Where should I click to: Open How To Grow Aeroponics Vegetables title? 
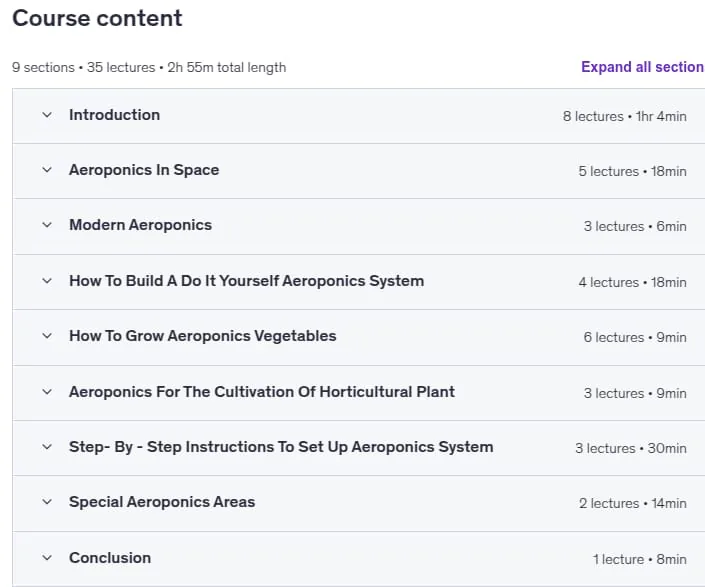tap(202, 336)
